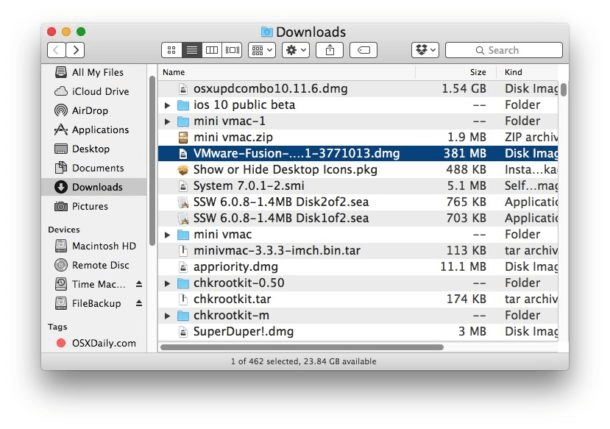Open iCloud Drive in sidebar
Image resolution: width=610 pixels, height=429 pixels.
[92, 91]
